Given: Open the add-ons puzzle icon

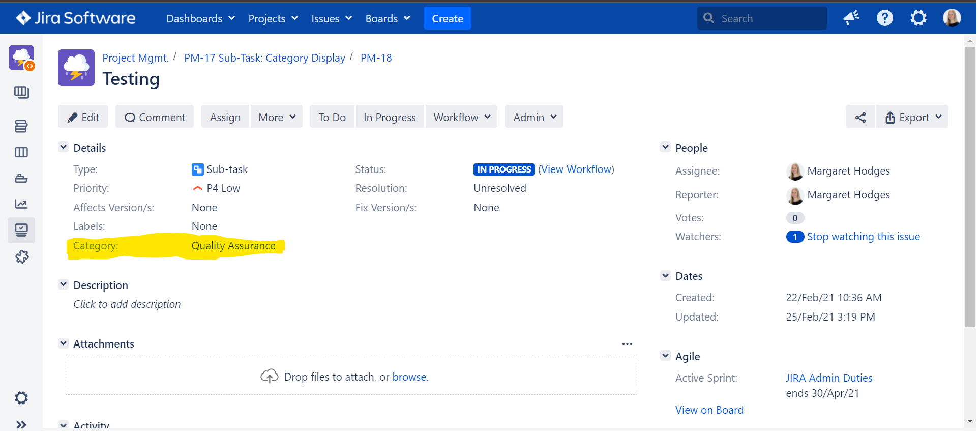Looking at the screenshot, I should [22, 256].
